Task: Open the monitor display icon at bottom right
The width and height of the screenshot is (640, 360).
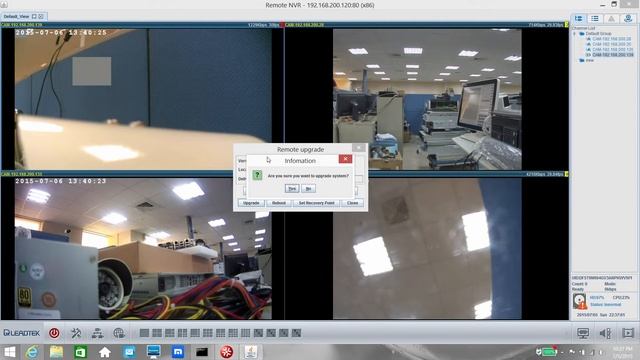Action: pyautogui.click(x=583, y=333)
